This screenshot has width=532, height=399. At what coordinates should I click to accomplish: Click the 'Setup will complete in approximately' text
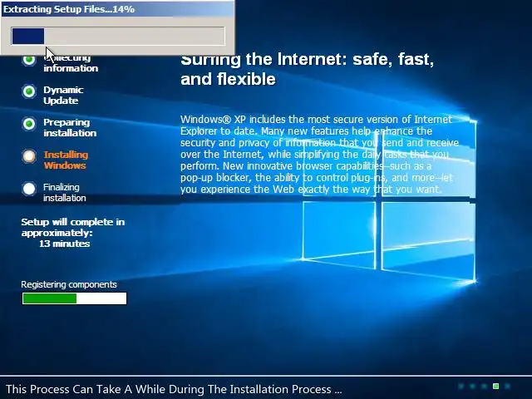tap(73, 227)
